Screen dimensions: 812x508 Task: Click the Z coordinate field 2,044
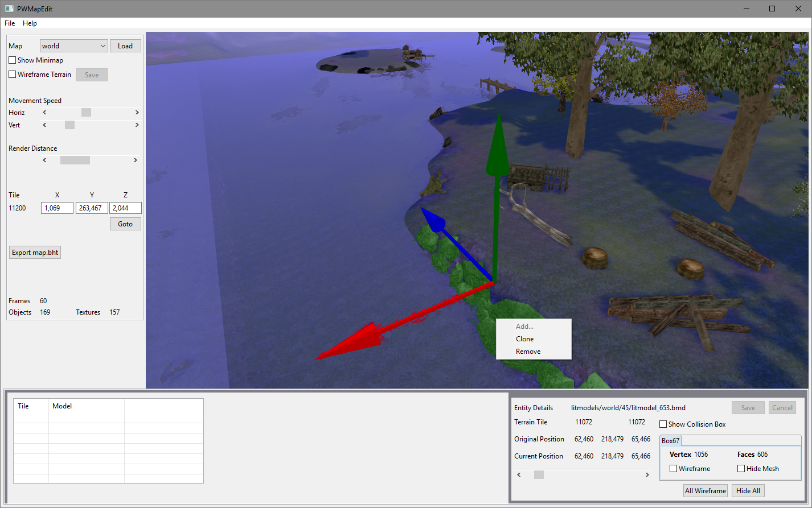click(x=125, y=208)
